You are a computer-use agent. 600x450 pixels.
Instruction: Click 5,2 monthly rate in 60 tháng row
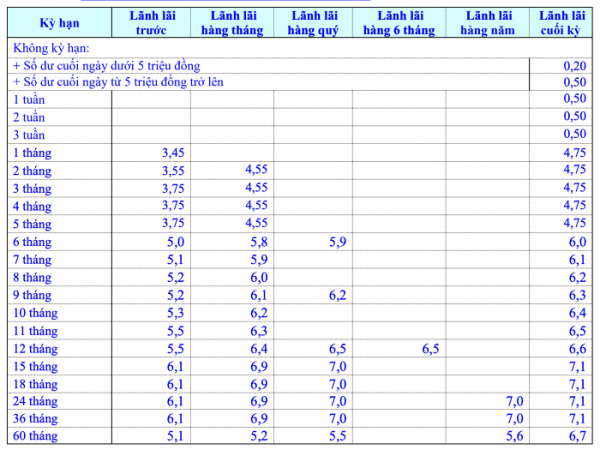259,435
